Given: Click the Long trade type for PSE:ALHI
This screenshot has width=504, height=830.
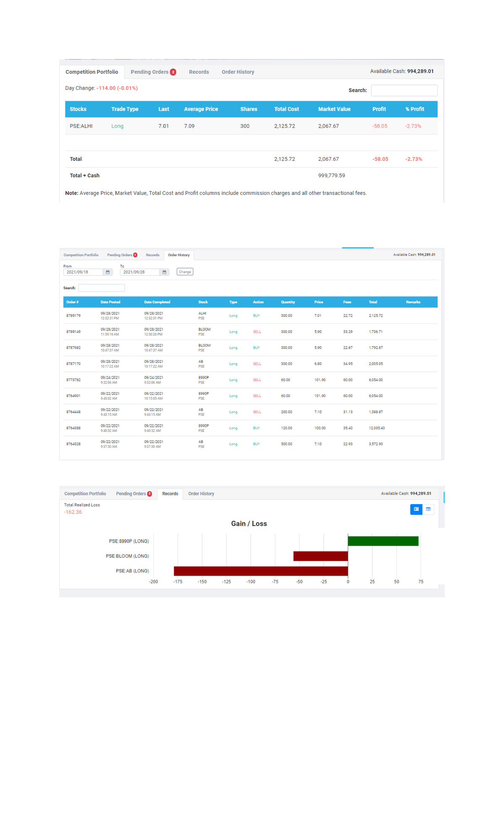Looking at the screenshot, I should [x=117, y=126].
